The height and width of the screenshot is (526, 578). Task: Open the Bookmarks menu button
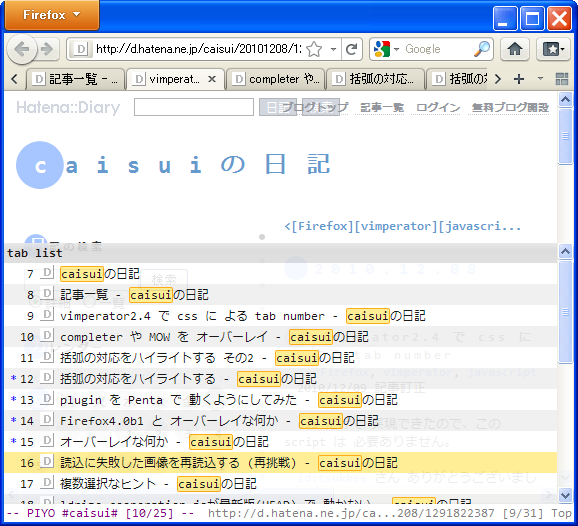(553, 49)
